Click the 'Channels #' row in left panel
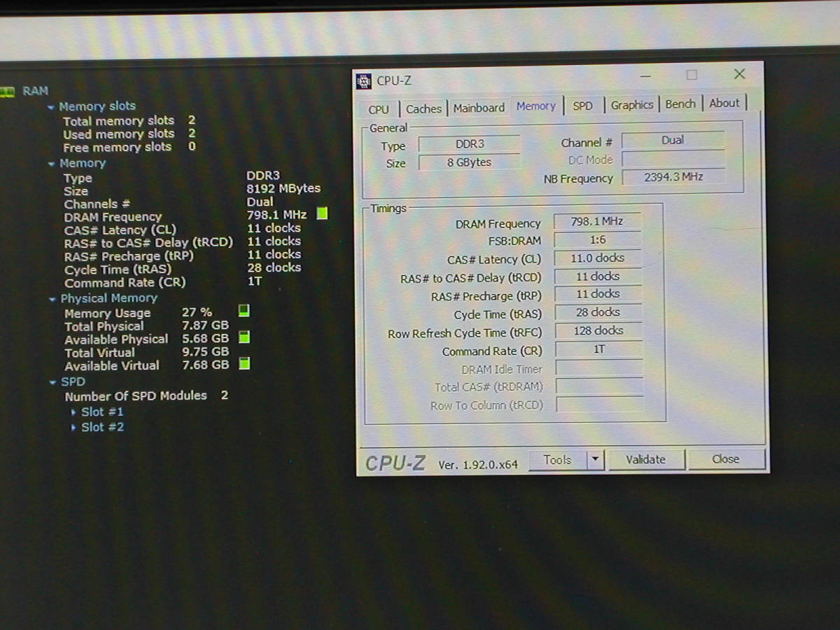The width and height of the screenshot is (840, 630). click(168, 203)
